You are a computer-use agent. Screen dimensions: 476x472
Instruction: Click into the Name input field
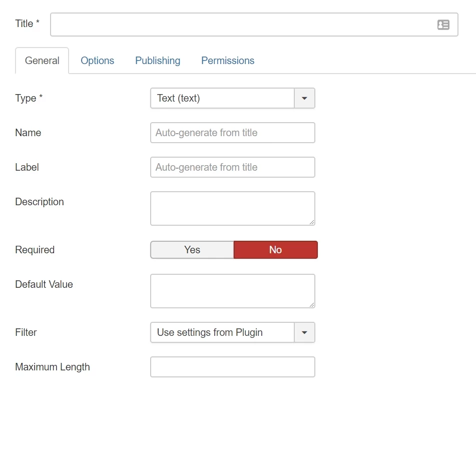232,133
